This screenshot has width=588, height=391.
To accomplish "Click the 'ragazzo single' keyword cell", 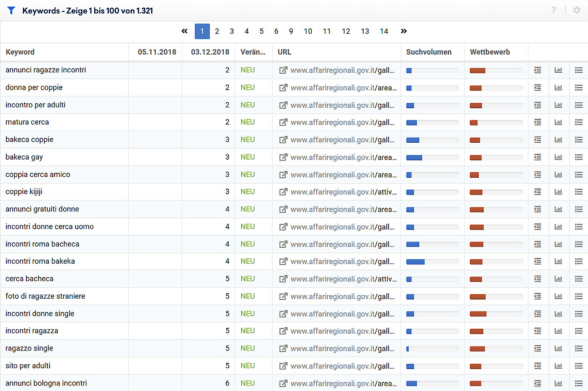I will tap(30, 348).
